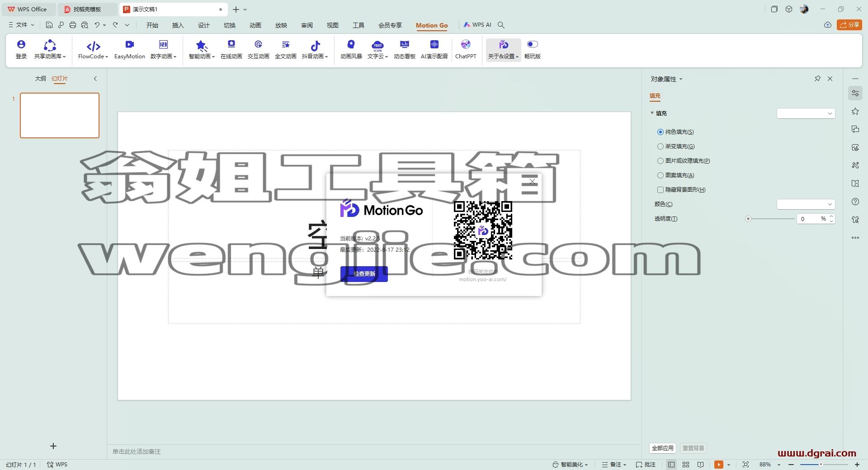Open 在线动画 online animation

tap(231, 49)
